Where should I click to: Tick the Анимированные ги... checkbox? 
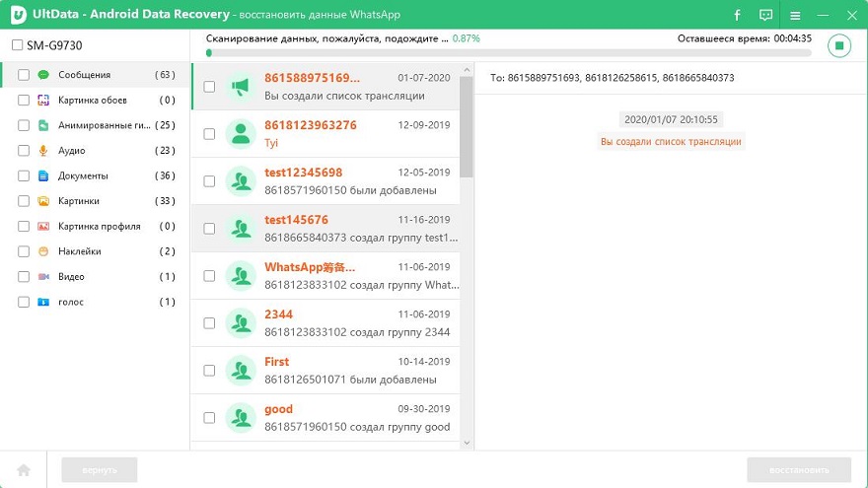point(24,125)
